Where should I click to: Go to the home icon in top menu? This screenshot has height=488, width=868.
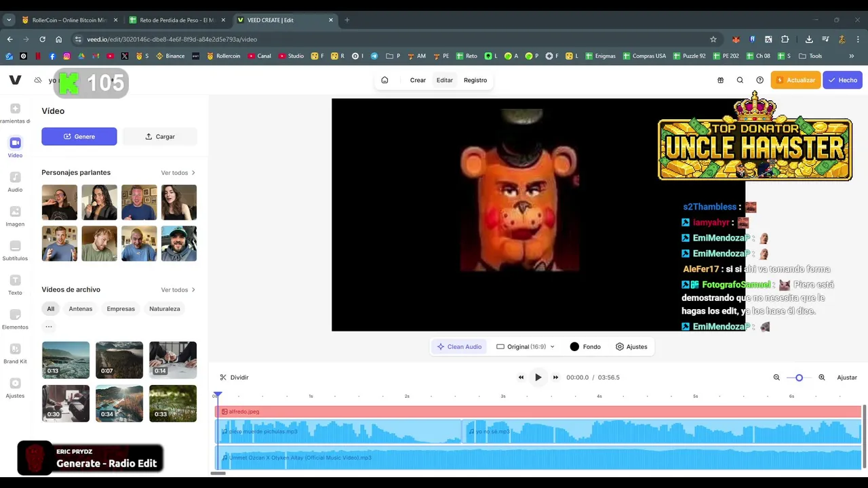coord(384,80)
